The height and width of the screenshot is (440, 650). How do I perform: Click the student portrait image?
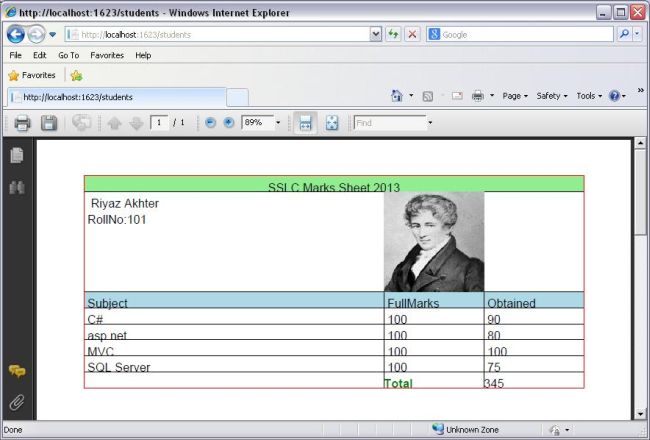[434, 242]
